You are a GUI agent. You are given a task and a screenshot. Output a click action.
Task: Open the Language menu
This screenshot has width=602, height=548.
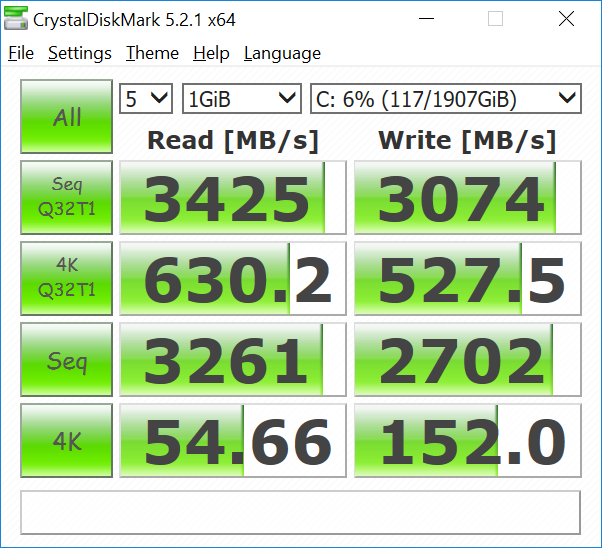(x=282, y=54)
